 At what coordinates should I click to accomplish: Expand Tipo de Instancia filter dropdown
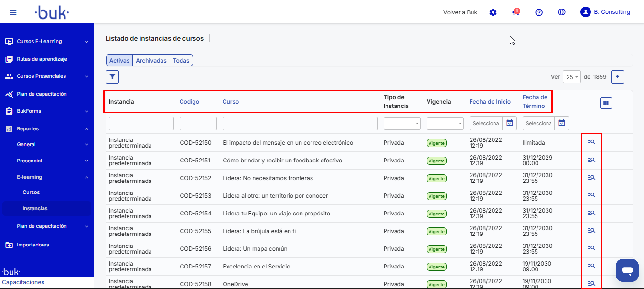point(402,123)
